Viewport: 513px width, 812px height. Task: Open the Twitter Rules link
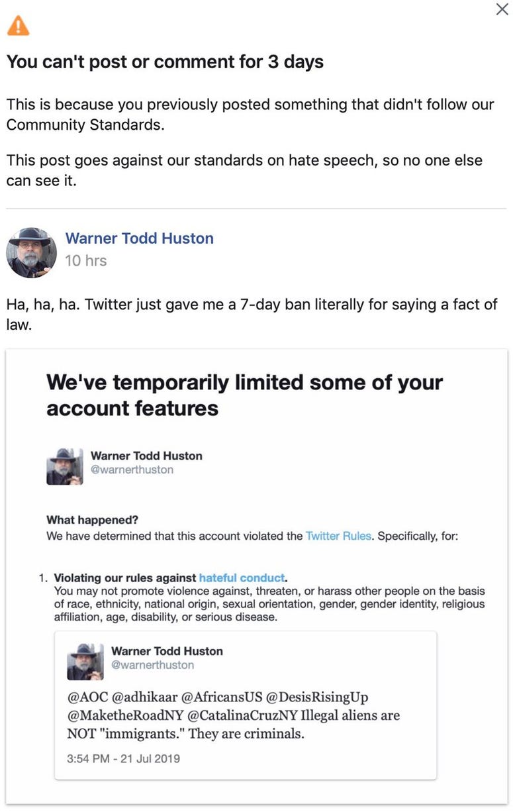[338, 536]
